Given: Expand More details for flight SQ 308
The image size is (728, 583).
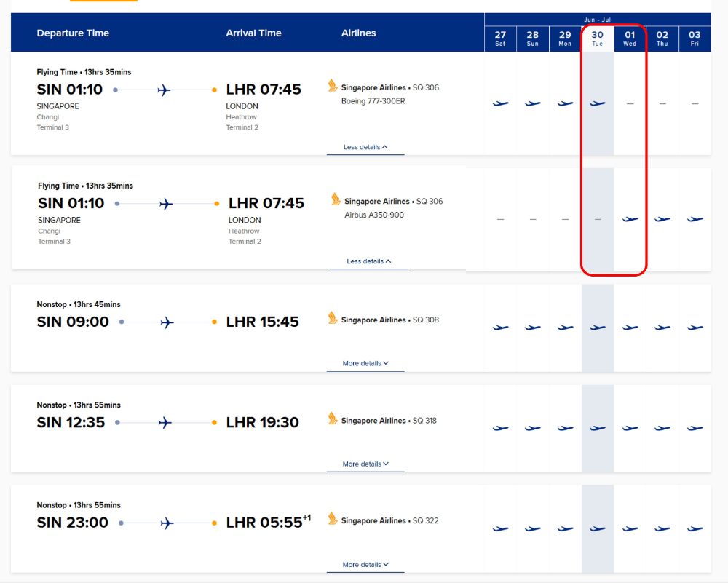Looking at the screenshot, I should [365, 363].
